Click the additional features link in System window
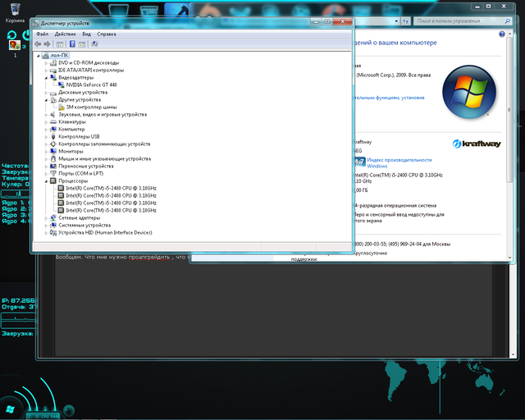Image resolution: width=525 pixels, height=420 pixels. point(390,98)
